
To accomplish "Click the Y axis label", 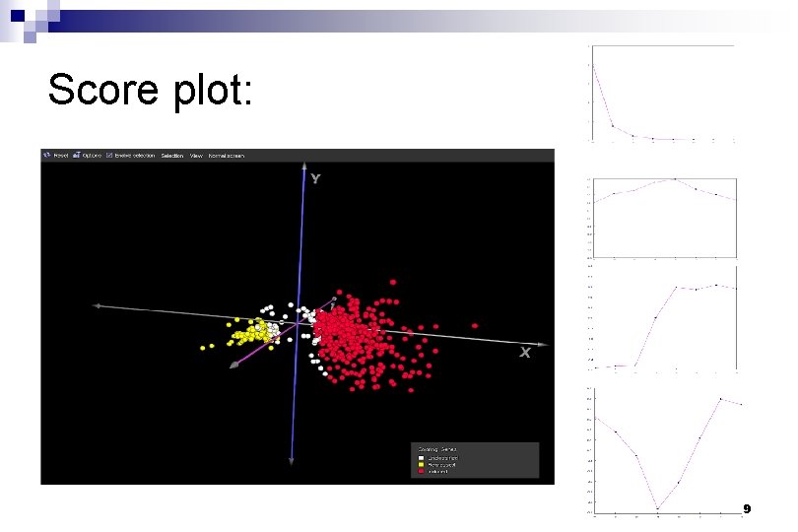I will 315,178.
